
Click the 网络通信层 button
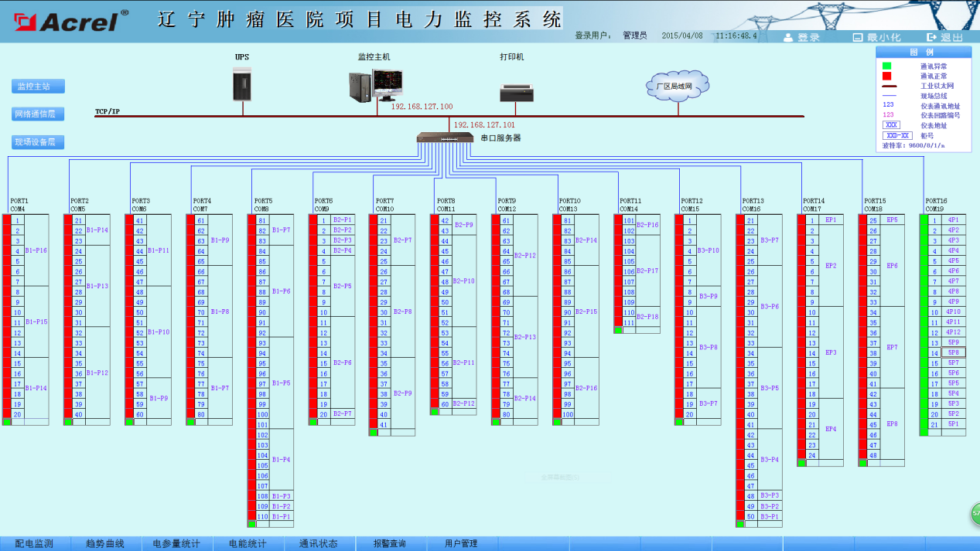[x=38, y=114]
